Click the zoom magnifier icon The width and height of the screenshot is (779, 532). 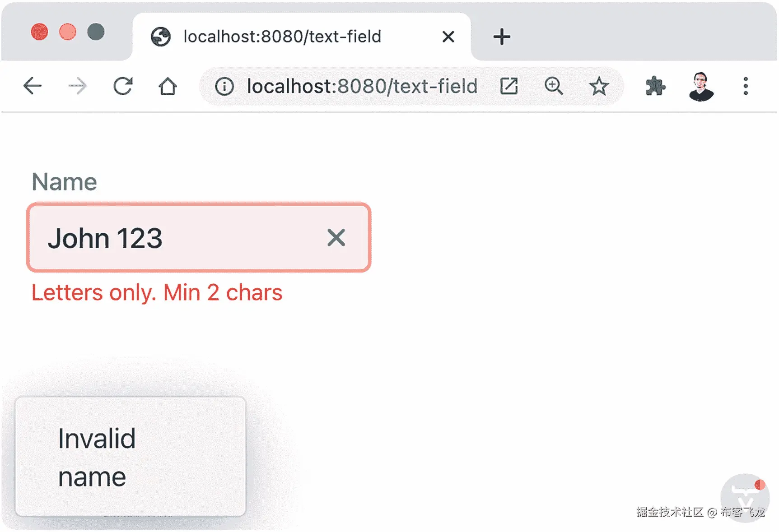[x=554, y=86]
